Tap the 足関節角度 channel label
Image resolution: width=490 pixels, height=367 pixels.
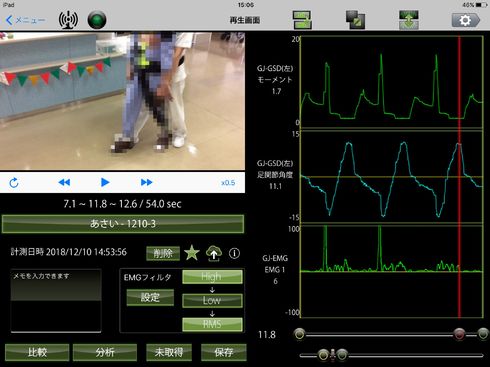pos(275,175)
